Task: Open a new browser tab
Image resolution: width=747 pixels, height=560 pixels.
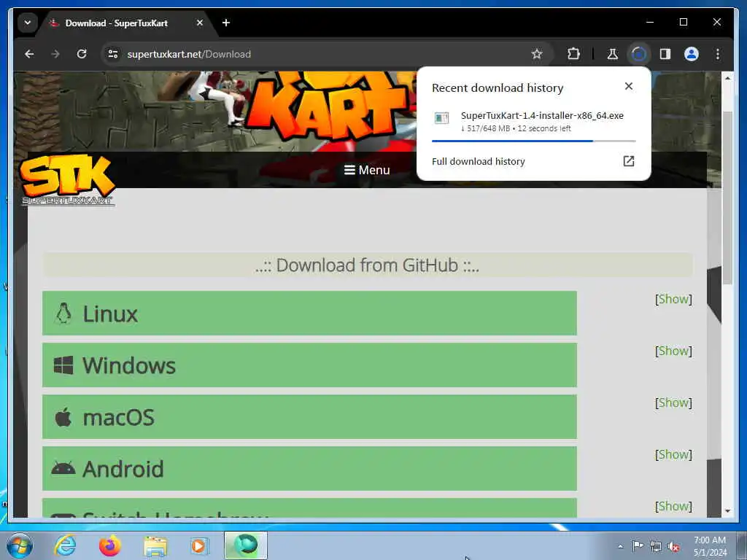Action: [226, 23]
